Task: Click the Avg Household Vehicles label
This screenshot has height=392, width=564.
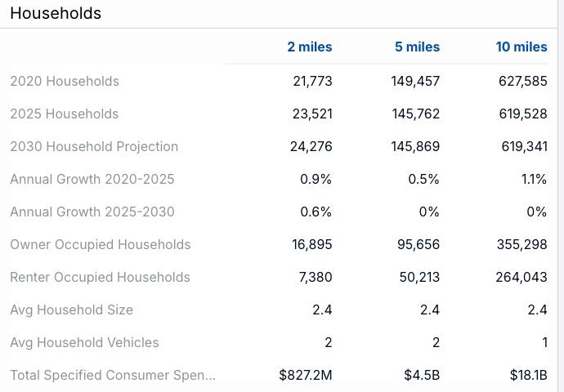Action: click(x=84, y=343)
